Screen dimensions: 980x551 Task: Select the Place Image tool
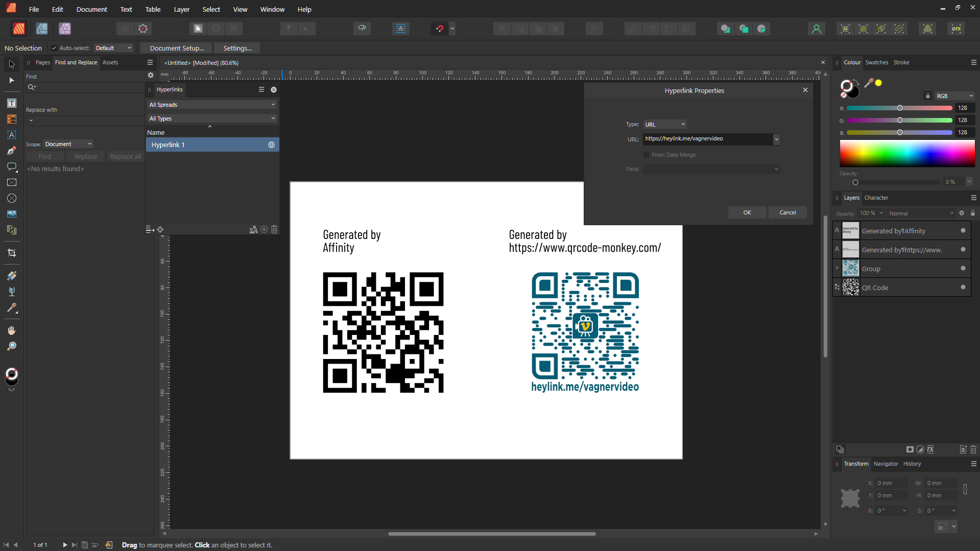pos(12,214)
